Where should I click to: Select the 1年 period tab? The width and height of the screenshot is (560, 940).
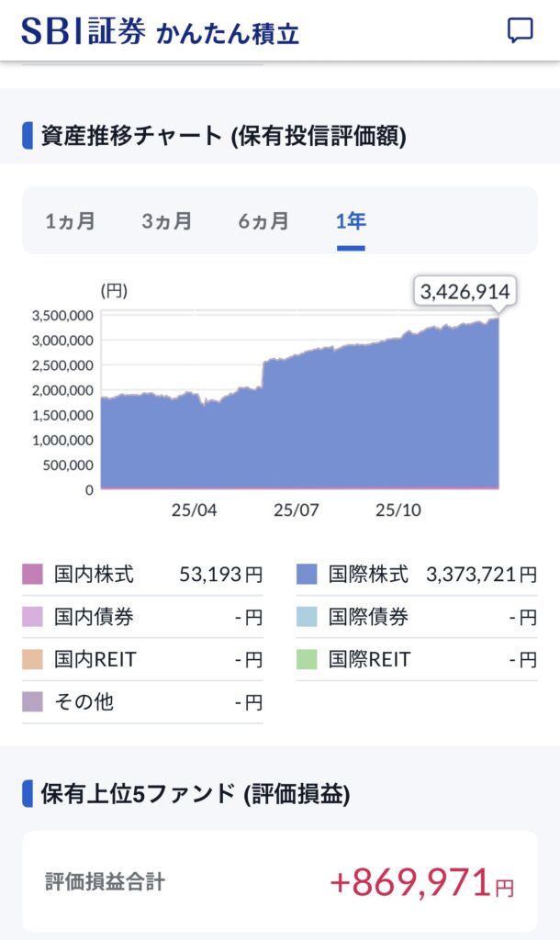point(351,221)
